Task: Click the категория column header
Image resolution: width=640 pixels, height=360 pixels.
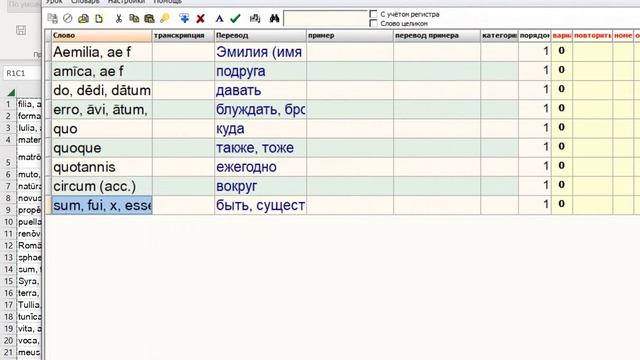Action: [500, 36]
